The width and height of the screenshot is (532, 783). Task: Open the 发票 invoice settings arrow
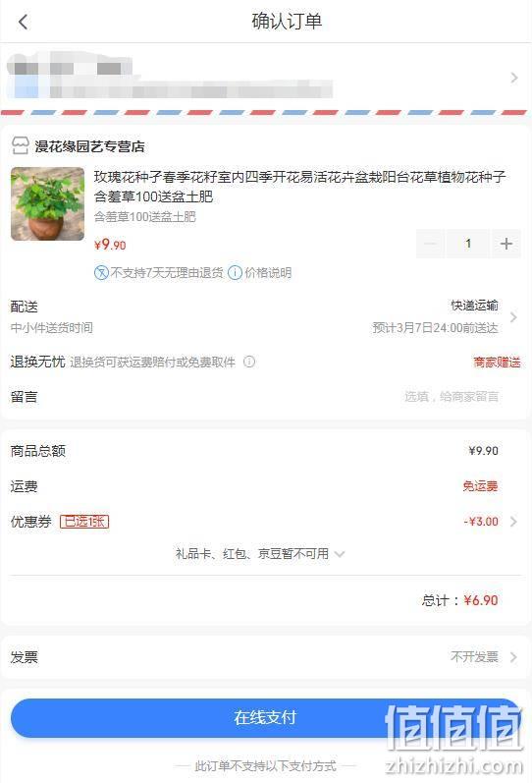(x=513, y=657)
